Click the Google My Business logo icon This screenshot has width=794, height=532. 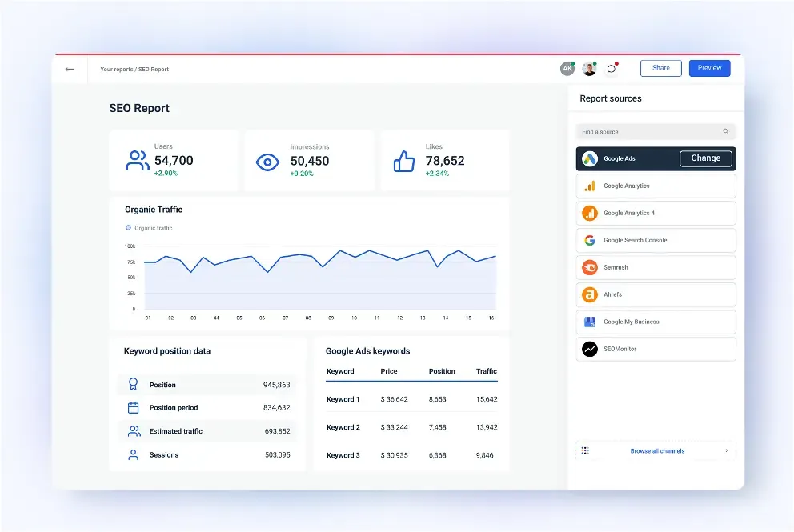pyautogui.click(x=589, y=322)
